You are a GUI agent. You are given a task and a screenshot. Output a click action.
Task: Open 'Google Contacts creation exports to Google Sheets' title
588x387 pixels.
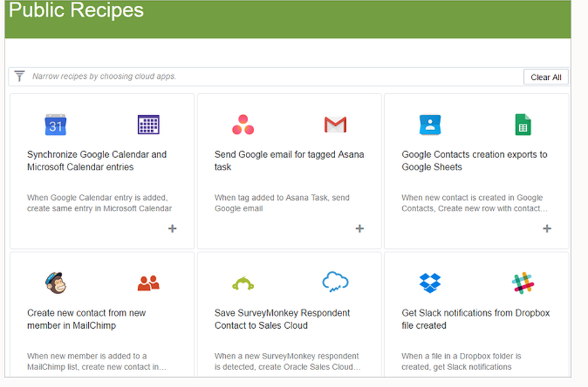(x=475, y=161)
